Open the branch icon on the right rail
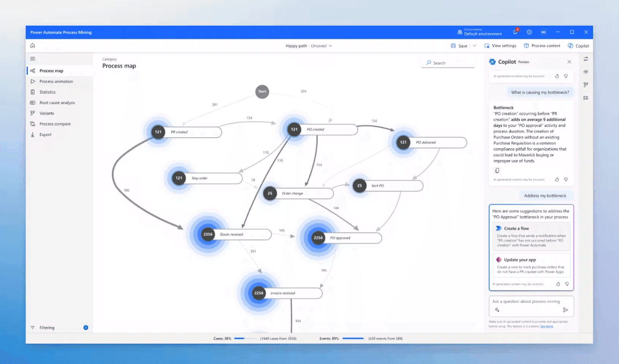The height and width of the screenshot is (364, 619). (586, 85)
